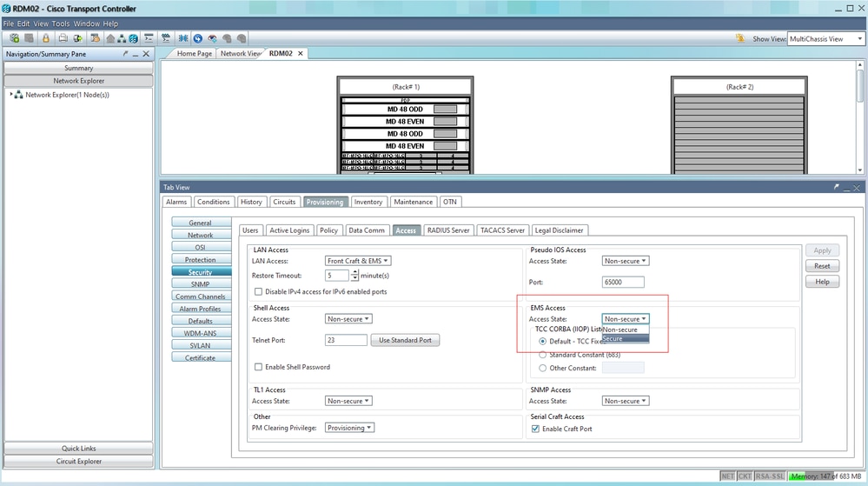Switch to the Alarms tab
Image resolution: width=868 pixels, height=486 pixels.
click(176, 203)
